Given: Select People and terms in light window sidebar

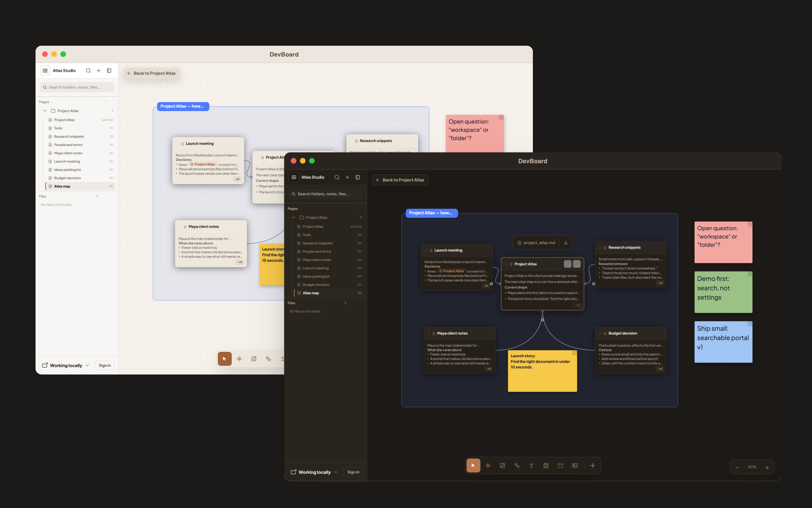Looking at the screenshot, I should [x=81, y=145].
